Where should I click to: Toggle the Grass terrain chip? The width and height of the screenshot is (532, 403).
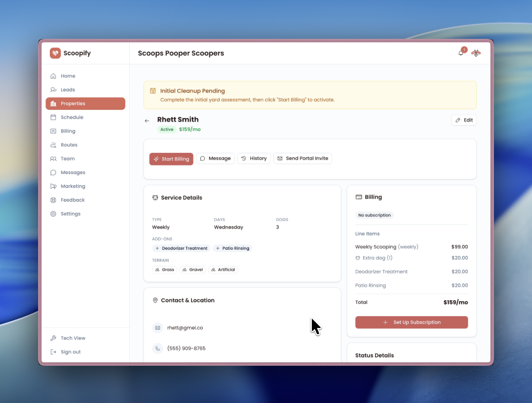tap(164, 270)
